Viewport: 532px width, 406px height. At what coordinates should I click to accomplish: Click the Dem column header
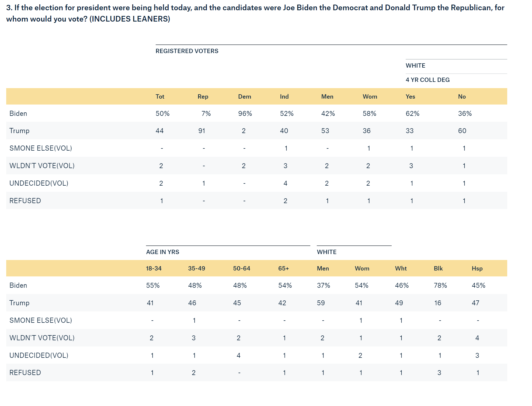[x=245, y=96]
